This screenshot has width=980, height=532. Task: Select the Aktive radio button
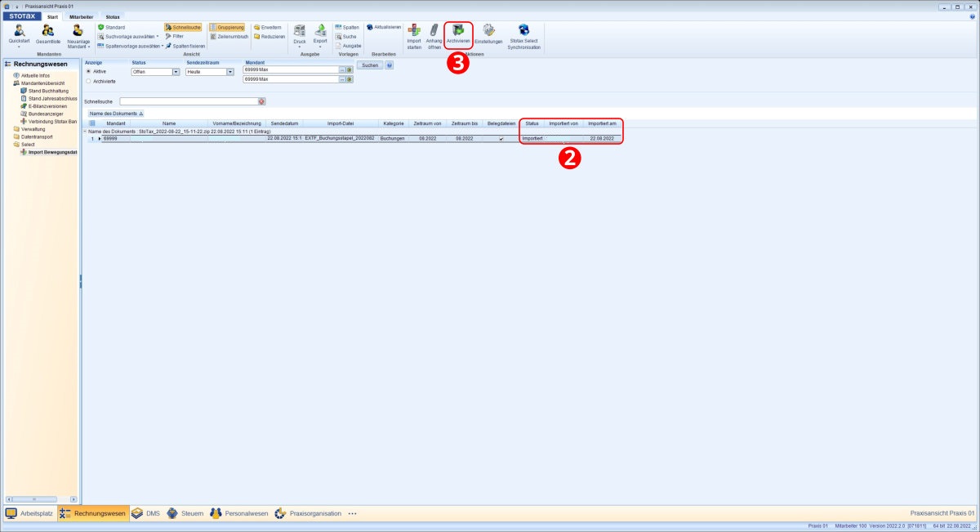click(88, 72)
